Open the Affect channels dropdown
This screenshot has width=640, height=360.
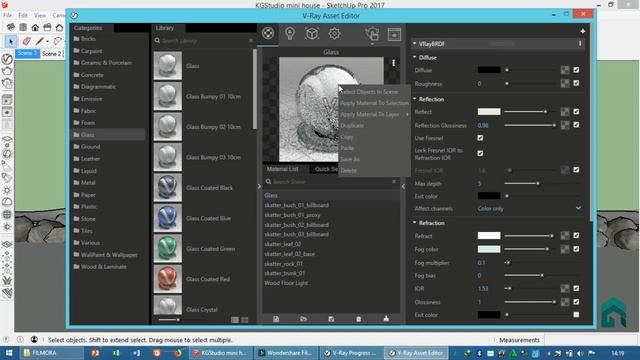point(529,209)
